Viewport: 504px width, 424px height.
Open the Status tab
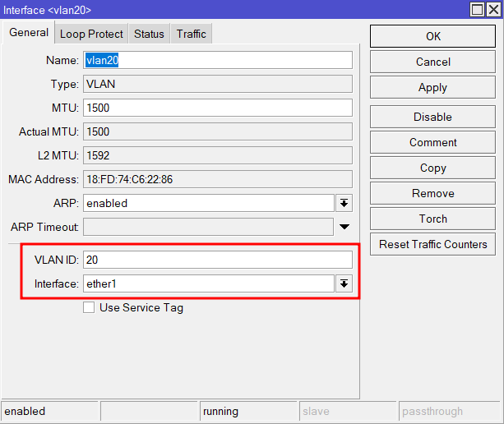pos(149,34)
